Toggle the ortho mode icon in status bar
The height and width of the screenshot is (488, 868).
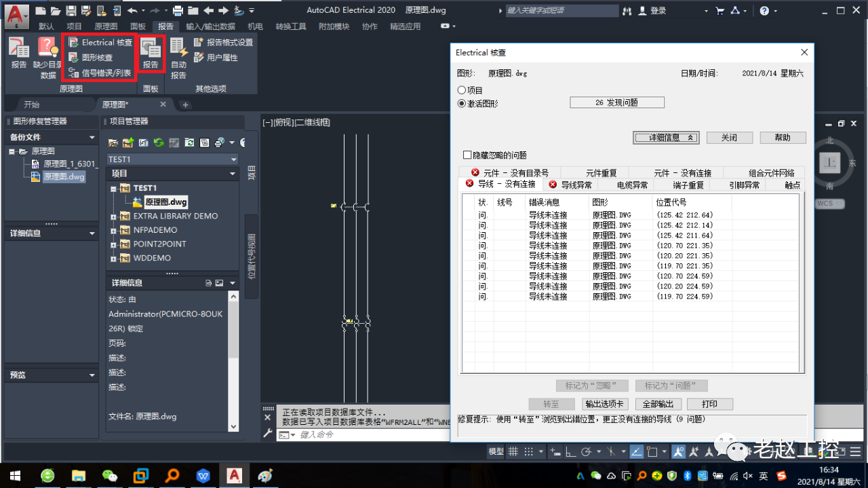click(x=571, y=451)
